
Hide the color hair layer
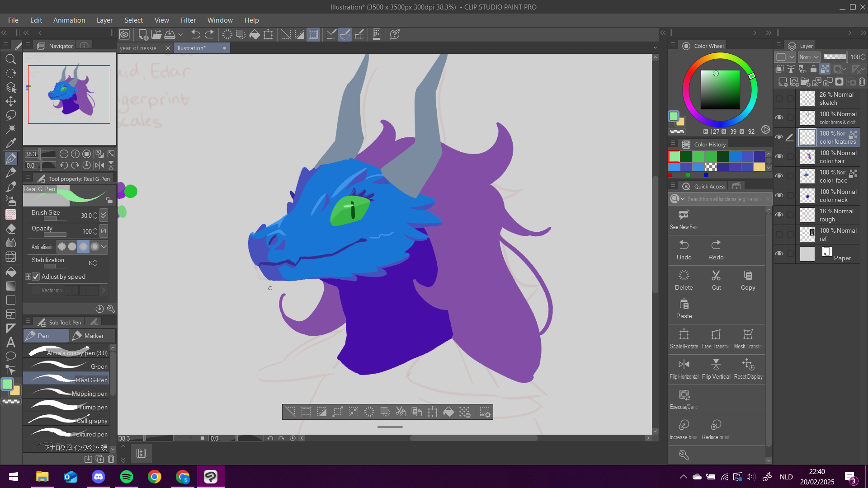tap(779, 156)
